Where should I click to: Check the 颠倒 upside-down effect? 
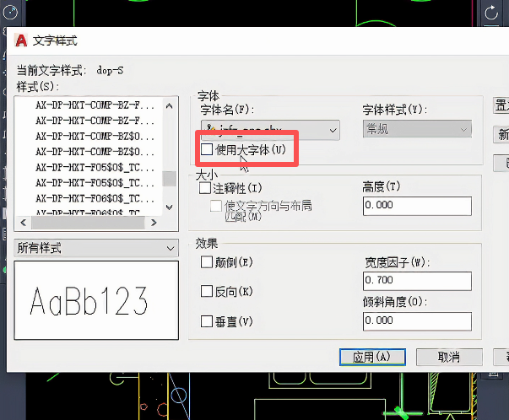tap(207, 262)
